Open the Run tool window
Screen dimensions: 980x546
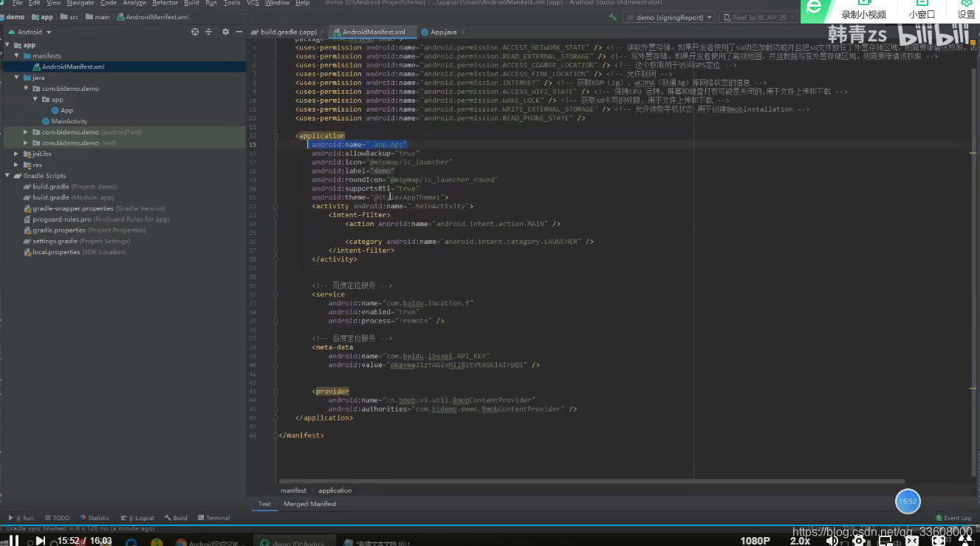click(21, 518)
